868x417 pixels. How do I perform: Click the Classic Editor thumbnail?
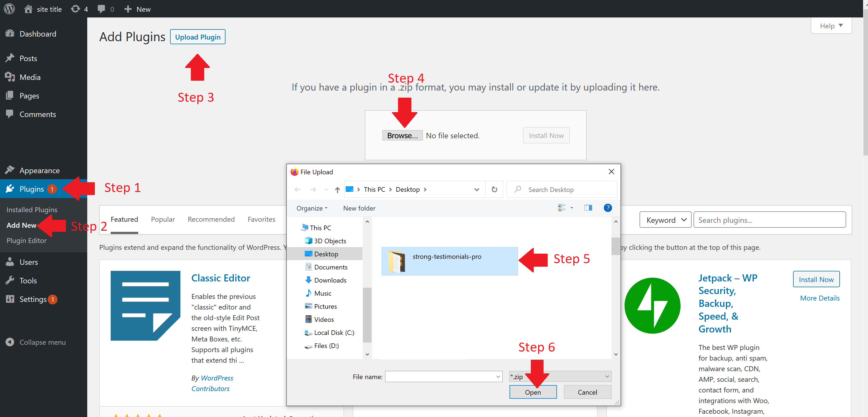pyautogui.click(x=145, y=305)
